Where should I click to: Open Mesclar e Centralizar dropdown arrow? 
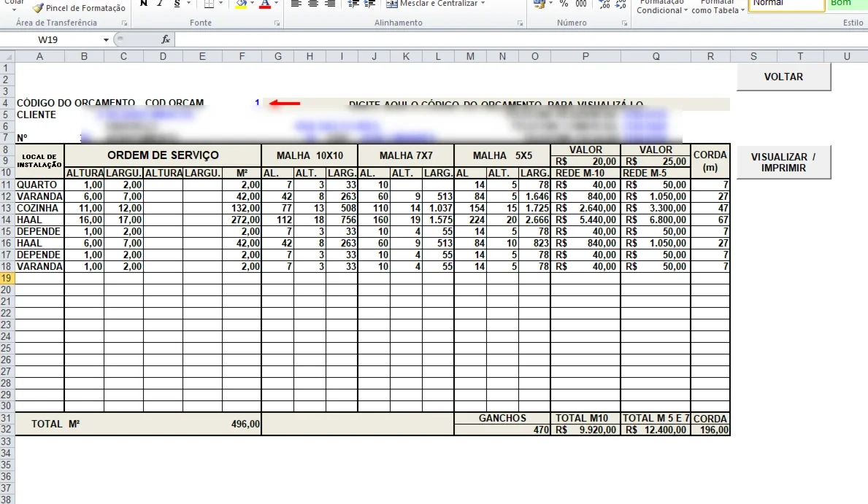(483, 4)
